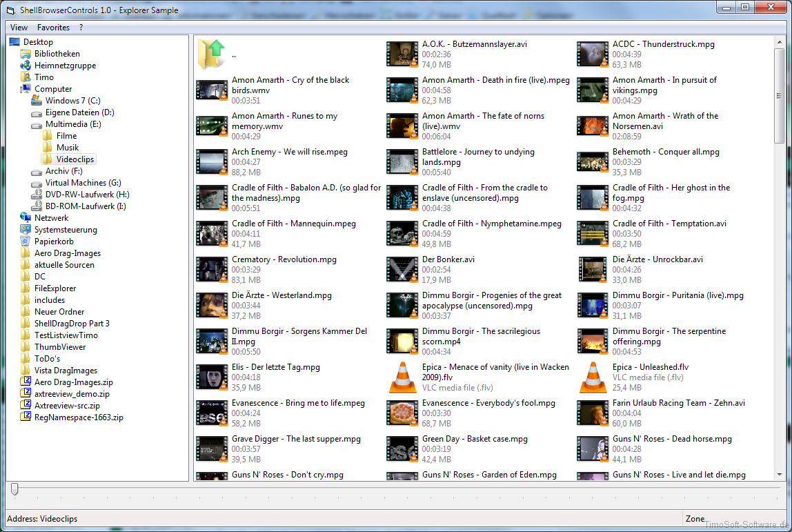Select thumbnail of Die Ärzte - Westerland.mpg

(212, 306)
